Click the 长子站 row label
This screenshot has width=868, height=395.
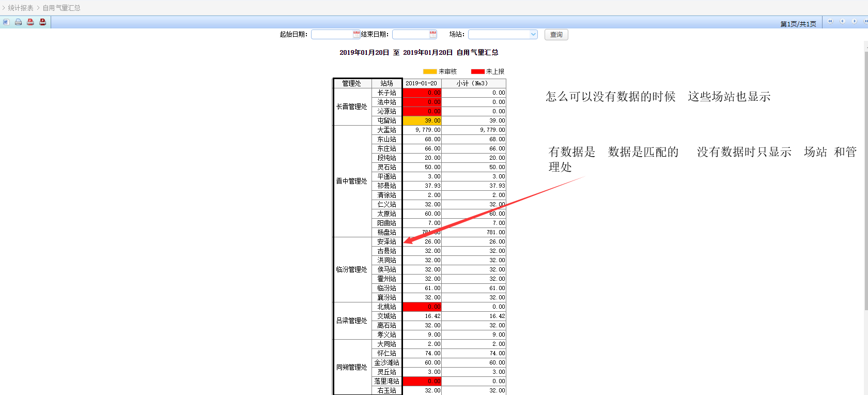[x=387, y=93]
